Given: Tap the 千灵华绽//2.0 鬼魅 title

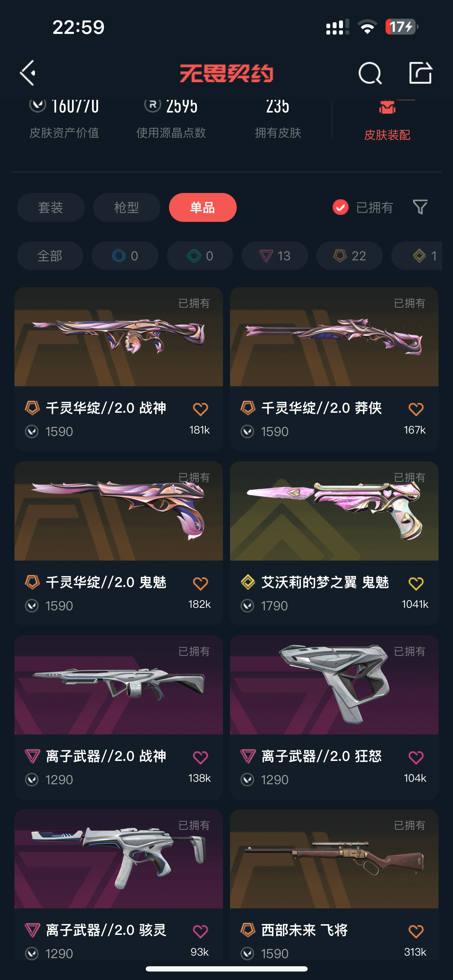Looking at the screenshot, I should 106,582.
